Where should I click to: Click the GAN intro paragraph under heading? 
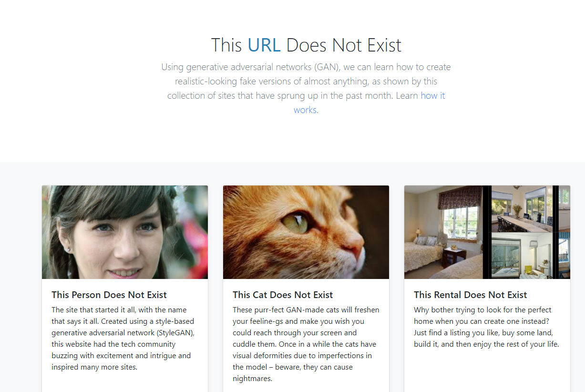(x=306, y=88)
